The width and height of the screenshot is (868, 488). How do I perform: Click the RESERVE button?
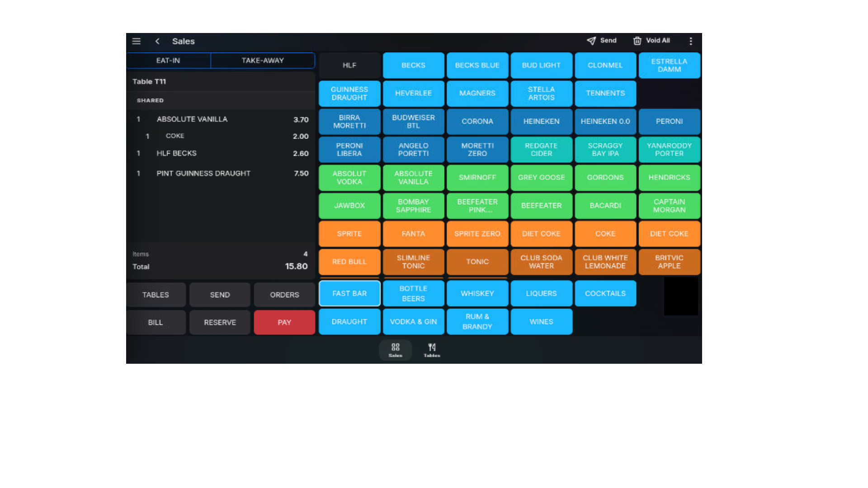tap(220, 323)
